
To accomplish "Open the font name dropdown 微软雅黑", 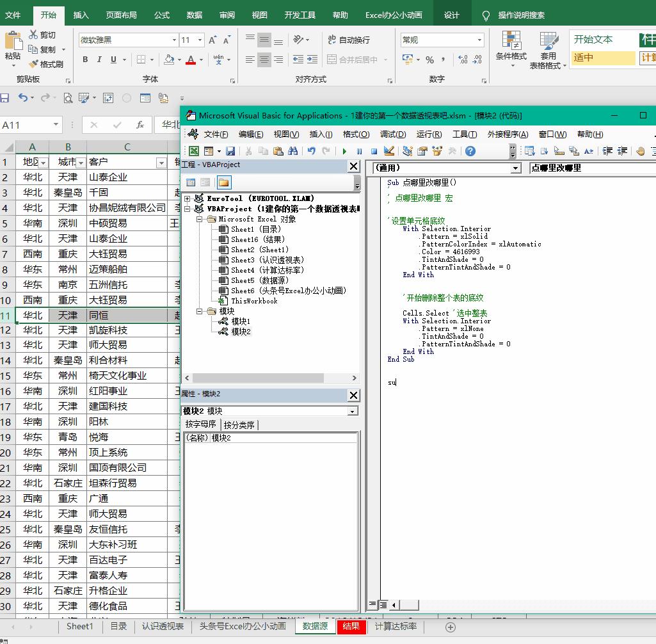I will pyautogui.click(x=174, y=40).
